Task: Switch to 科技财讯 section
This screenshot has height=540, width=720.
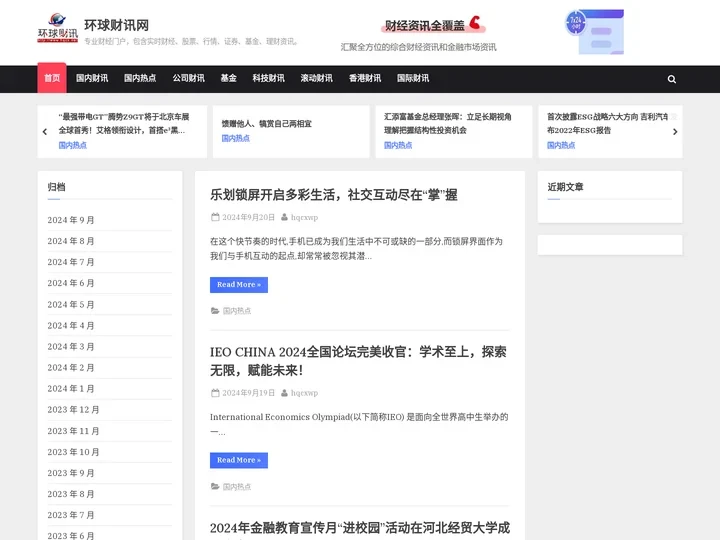Action: point(268,78)
